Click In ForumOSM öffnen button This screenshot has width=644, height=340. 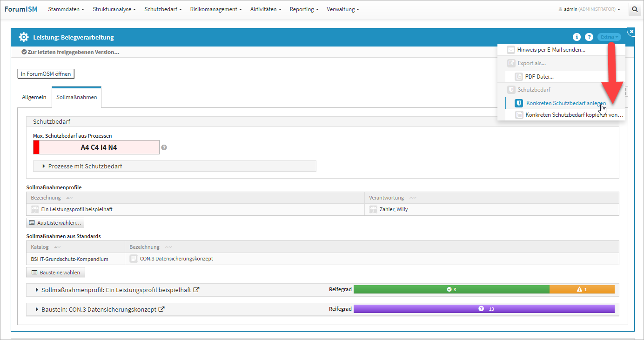tap(46, 74)
